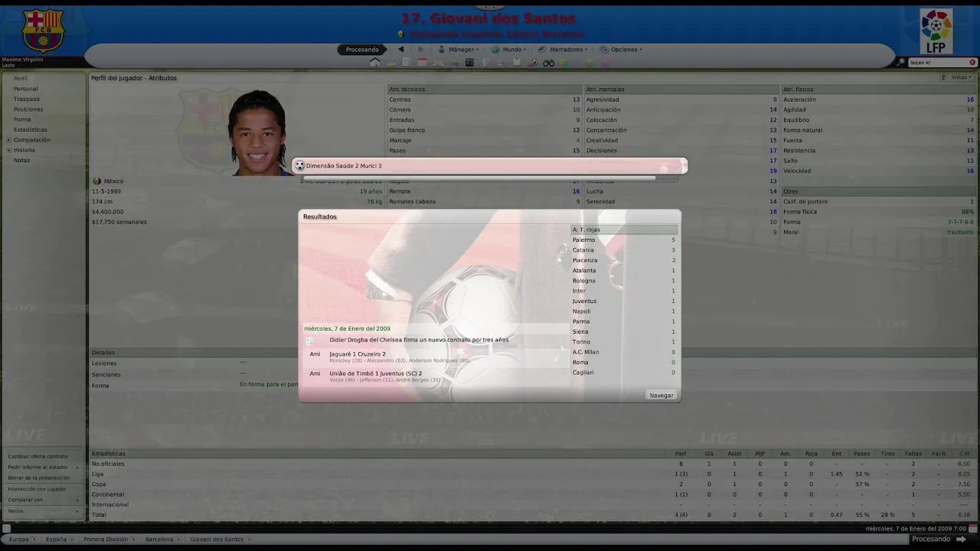Click the small square icon at bottom left
This screenshot has height=551, width=980.
coord(6,528)
